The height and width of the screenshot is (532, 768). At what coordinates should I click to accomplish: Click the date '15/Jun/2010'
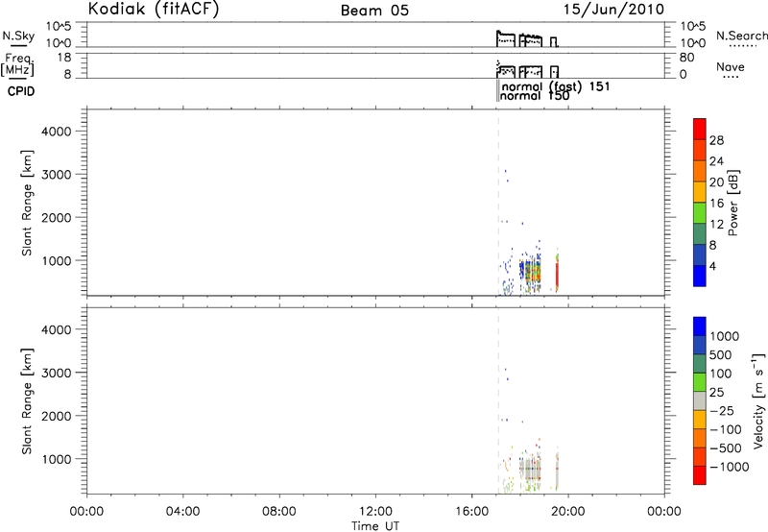click(x=613, y=10)
